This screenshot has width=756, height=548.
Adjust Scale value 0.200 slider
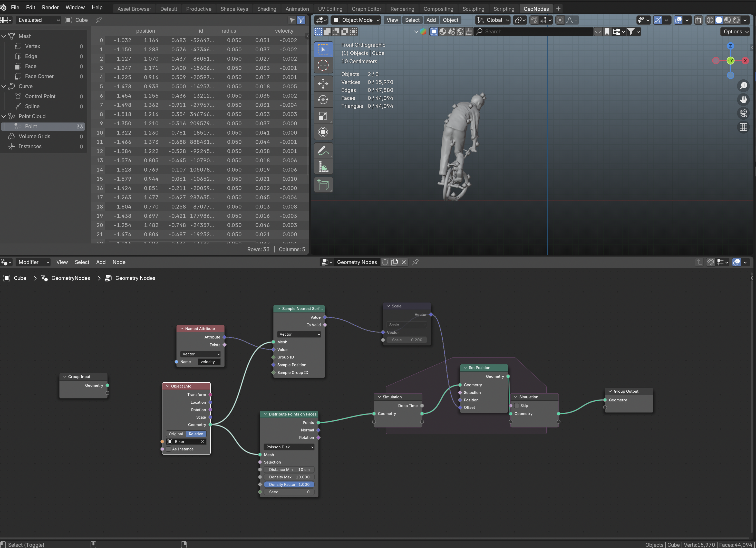[407, 340]
